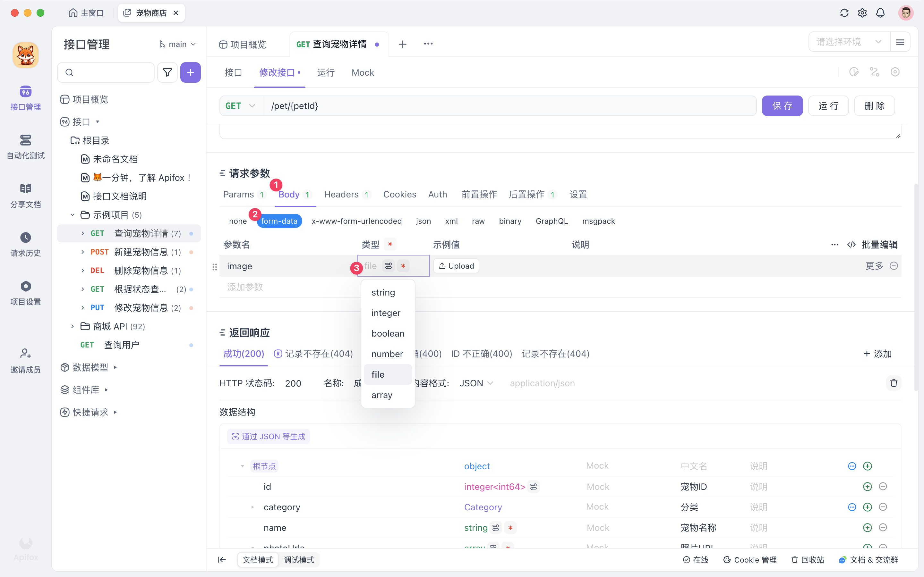
Task: Open the Cookies tab in request parameters
Action: pos(399,194)
